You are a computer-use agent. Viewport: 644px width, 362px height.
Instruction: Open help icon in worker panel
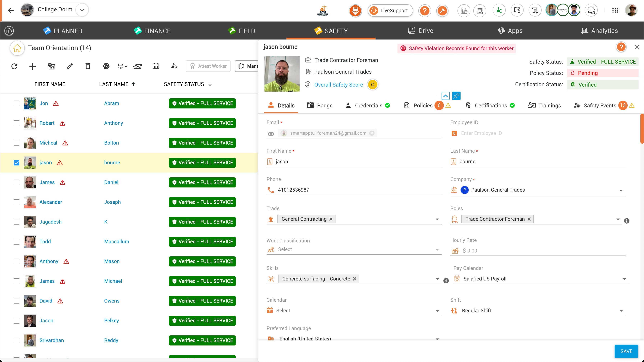(x=621, y=47)
